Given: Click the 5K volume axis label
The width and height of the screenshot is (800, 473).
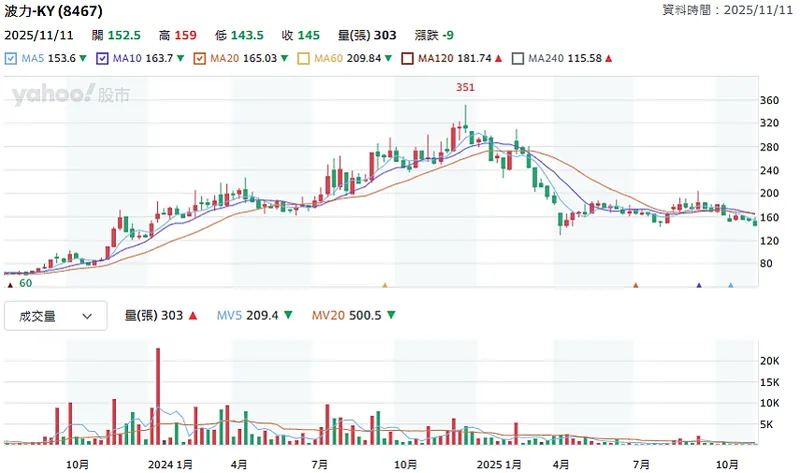Looking at the screenshot, I should 767,425.
